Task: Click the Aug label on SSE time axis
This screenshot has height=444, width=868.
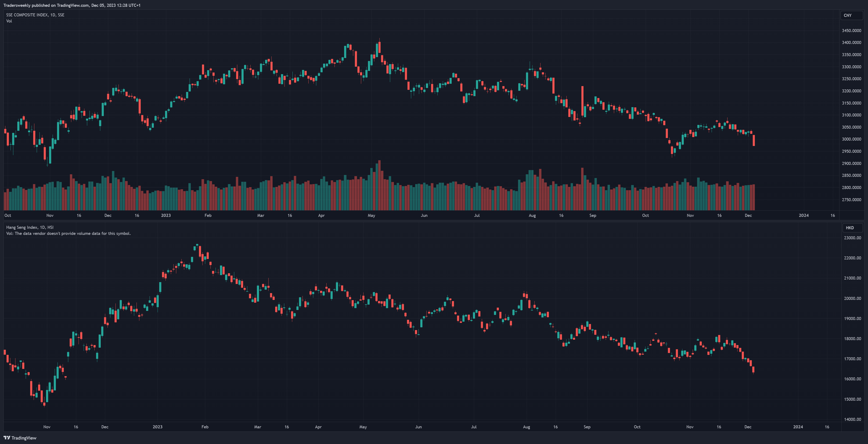Action: [532, 215]
